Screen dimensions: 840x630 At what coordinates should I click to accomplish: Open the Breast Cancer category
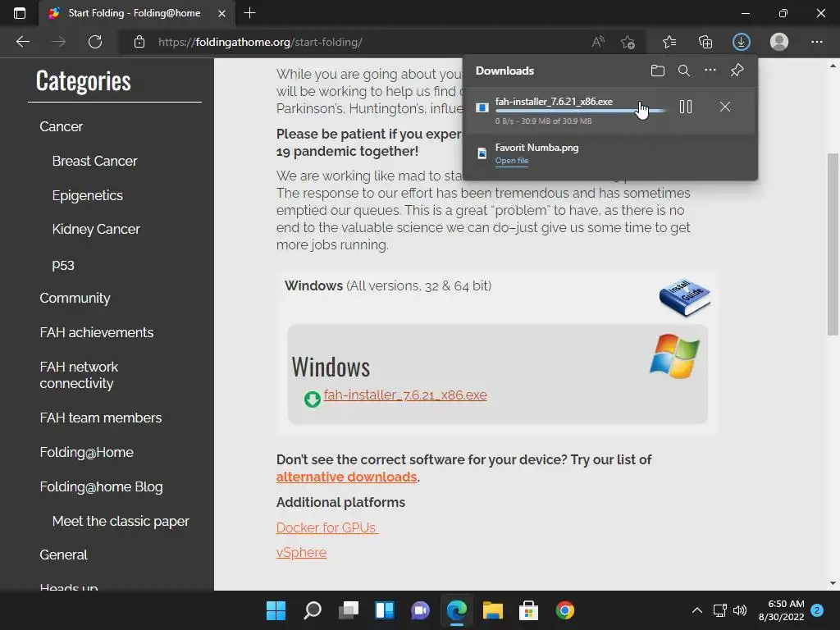tap(95, 161)
